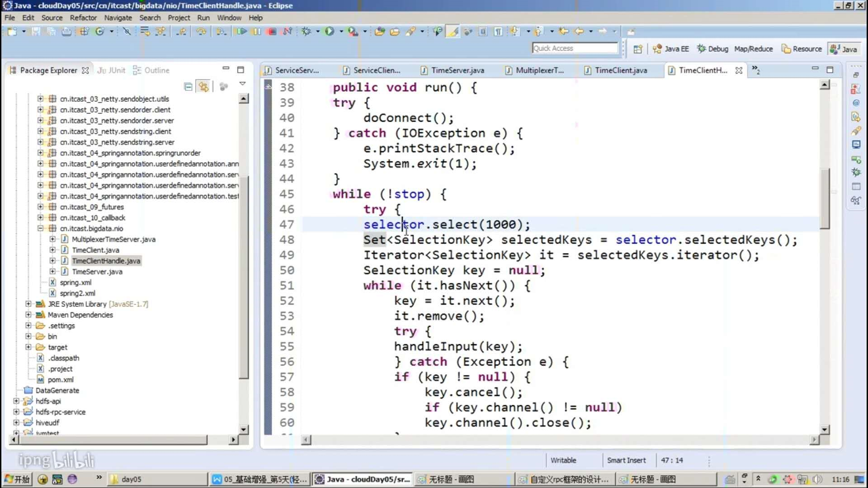The height and width of the screenshot is (488, 868).
Task: Click the Quick Access search field
Action: [x=575, y=48]
